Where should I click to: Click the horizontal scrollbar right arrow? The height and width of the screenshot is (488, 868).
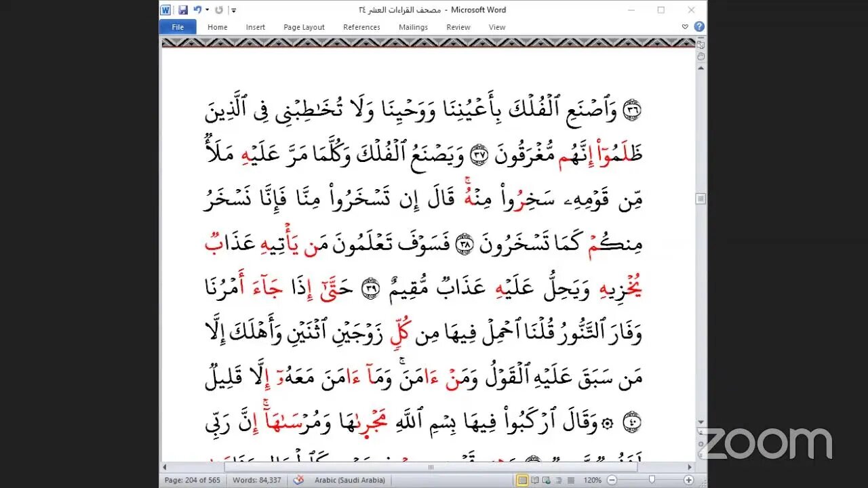[x=690, y=467]
